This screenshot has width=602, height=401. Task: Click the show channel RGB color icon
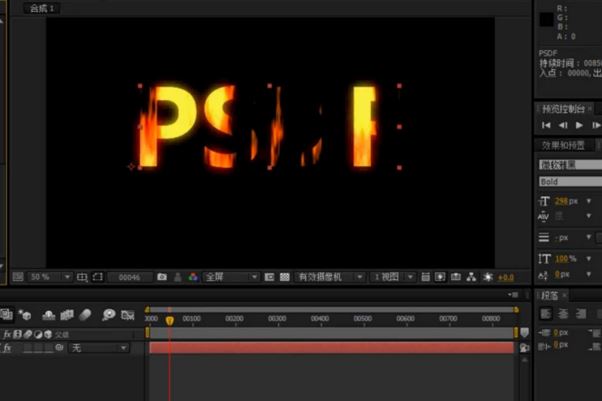click(192, 277)
